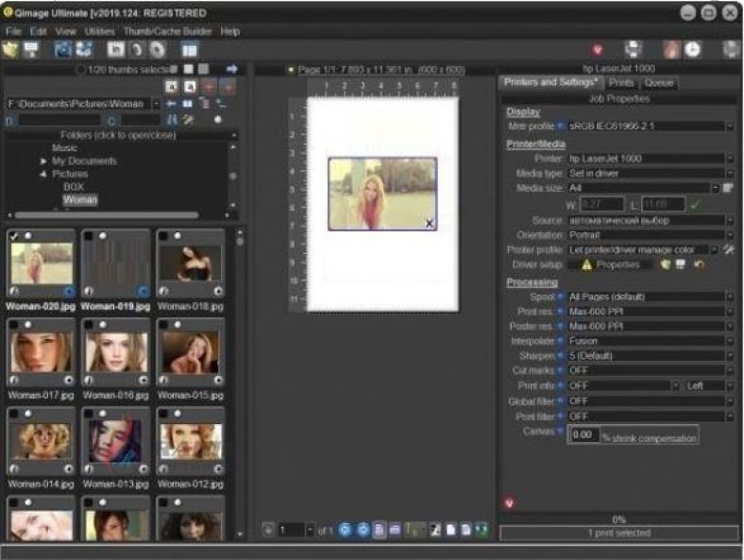Click the Driver setup Properties button
Image resolution: width=744 pixels, height=560 pixels.
click(617, 265)
